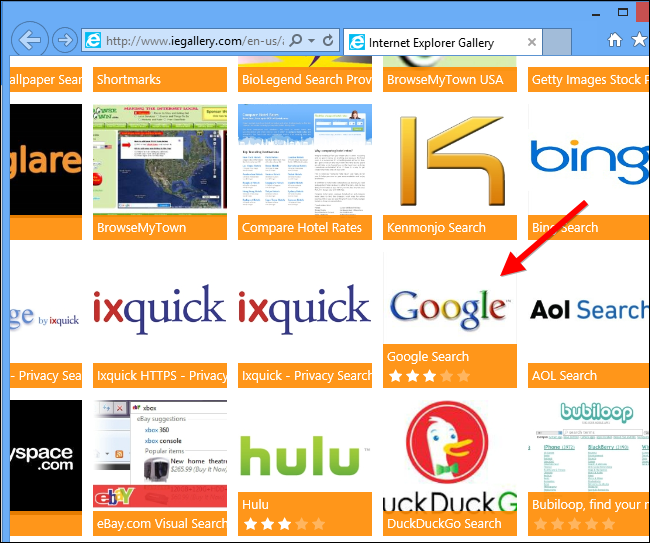Screen dimensions: 650x543
Task: Open the Bing logo tile
Action: [x=589, y=160]
